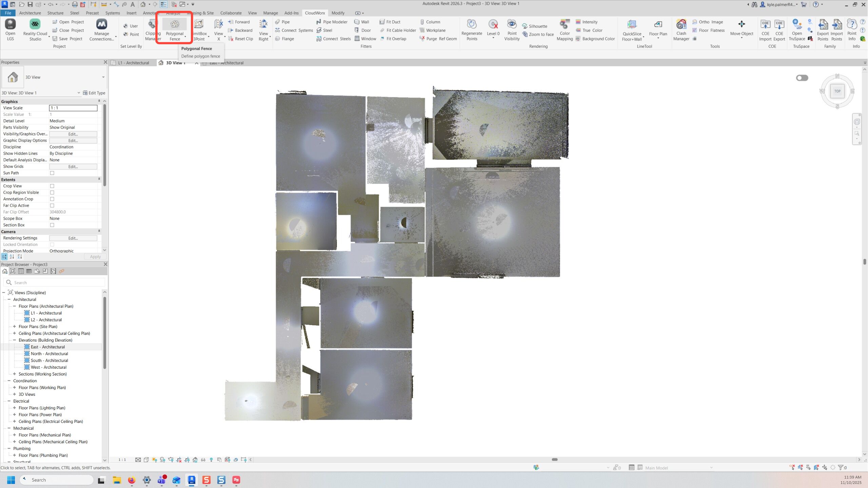Viewport: 868px width, 488px height.
Task: Click the Open LGS icon
Action: click(10, 25)
